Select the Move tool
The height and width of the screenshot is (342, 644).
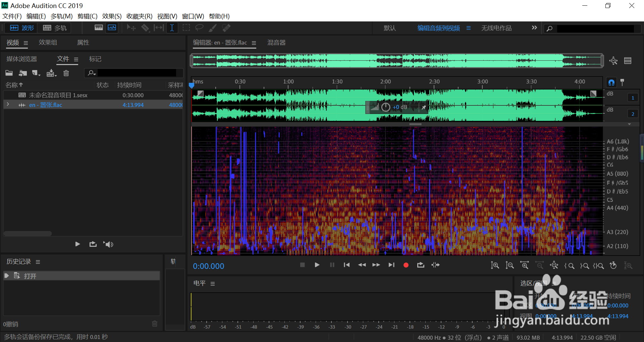tap(131, 27)
